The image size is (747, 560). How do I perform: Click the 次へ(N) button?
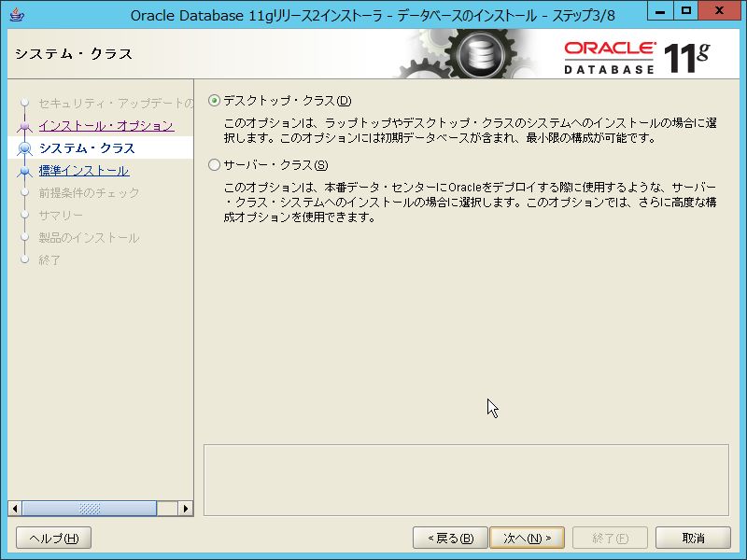[x=527, y=538]
